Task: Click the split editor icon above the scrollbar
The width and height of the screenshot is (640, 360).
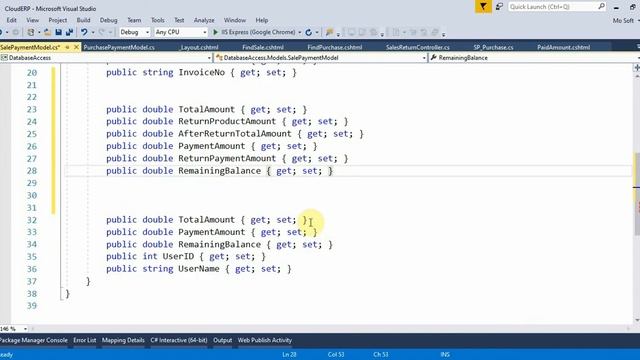Action: [x=637, y=68]
